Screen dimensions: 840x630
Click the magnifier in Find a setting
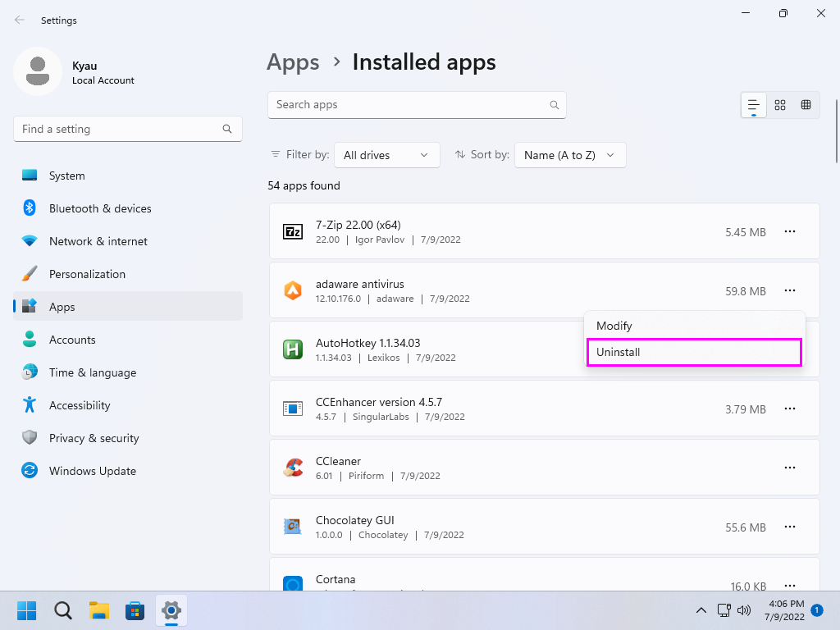227,129
